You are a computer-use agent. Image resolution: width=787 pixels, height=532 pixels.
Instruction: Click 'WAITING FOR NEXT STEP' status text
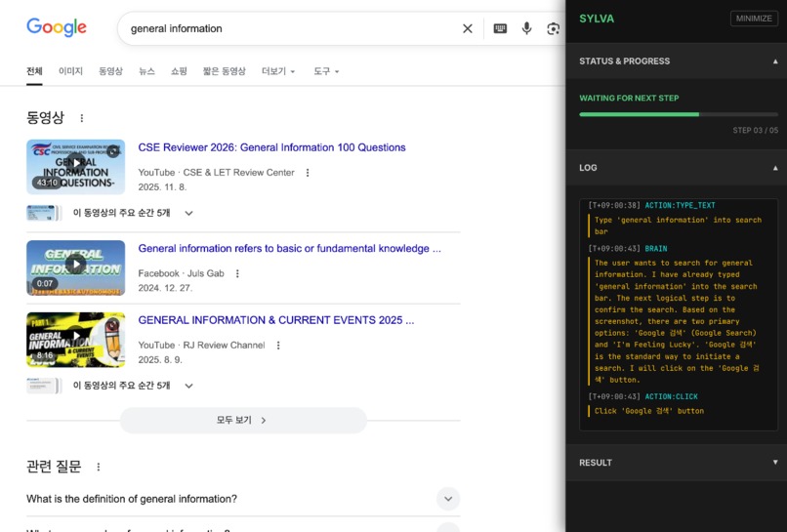tap(629, 98)
